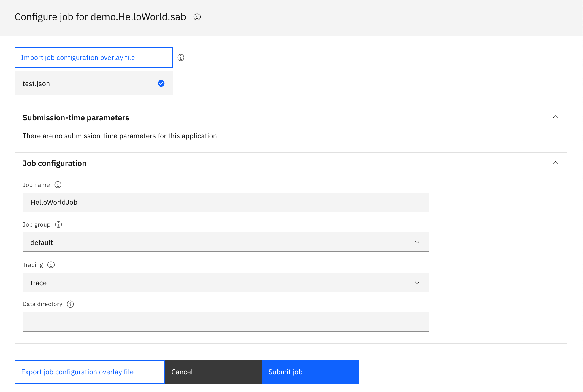Click the Job configuration section heading
This screenshot has width=583, height=392.
coord(54,163)
